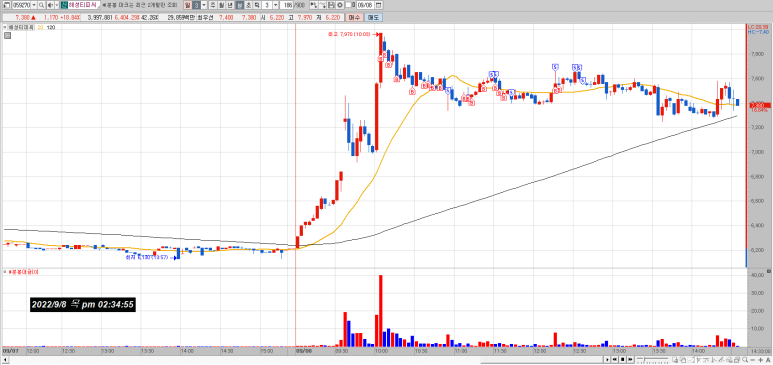This screenshot has width=773, height=365.
Task: Click the red 매수 buy button
Action: (354, 17)
